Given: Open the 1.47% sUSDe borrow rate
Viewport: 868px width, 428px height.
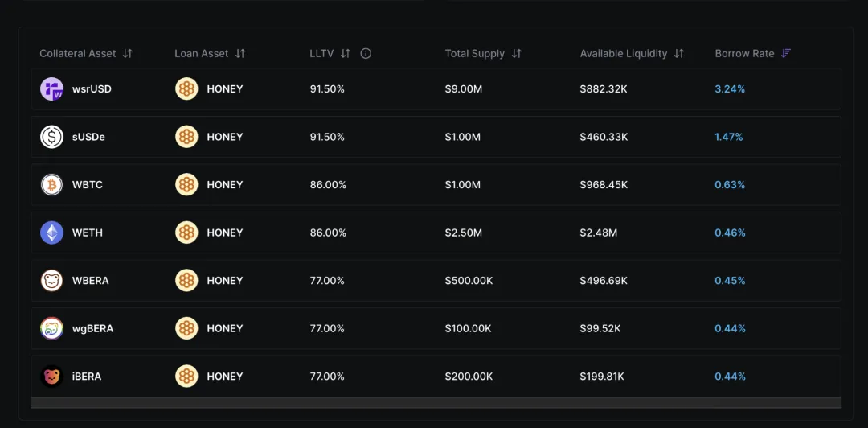Looking at the screenshot, I should pyautogui.click(x=728, y=137).
